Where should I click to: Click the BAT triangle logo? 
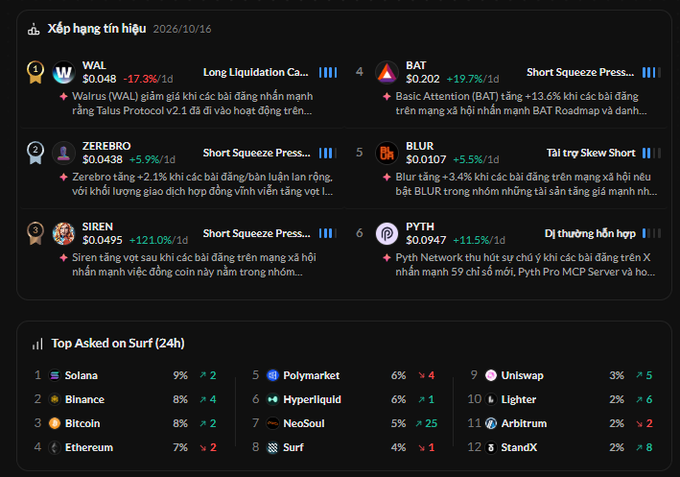click(387, 72)
